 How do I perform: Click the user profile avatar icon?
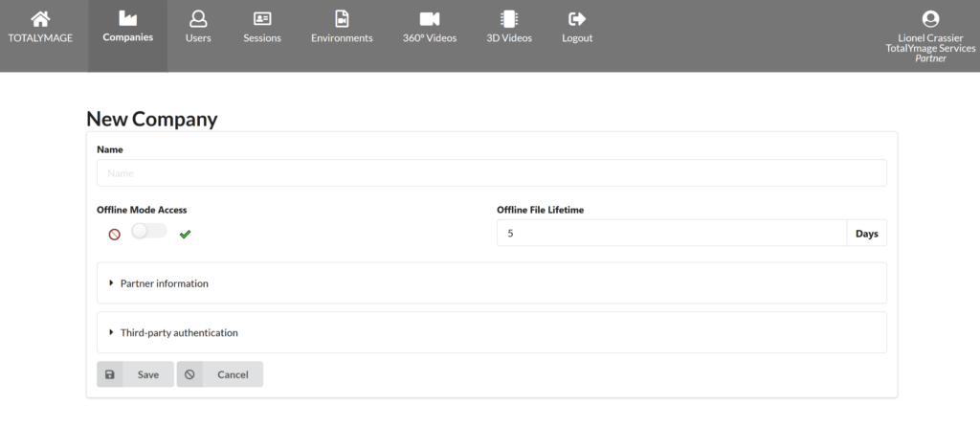point(930,19)
